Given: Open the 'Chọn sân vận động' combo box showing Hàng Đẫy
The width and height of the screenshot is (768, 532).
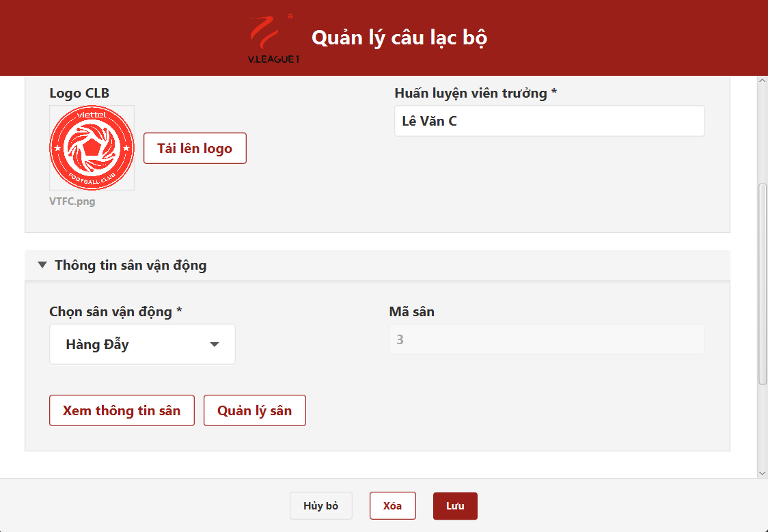Looking at the screenshot, I should pyautogui.click(x=142, y=344).
